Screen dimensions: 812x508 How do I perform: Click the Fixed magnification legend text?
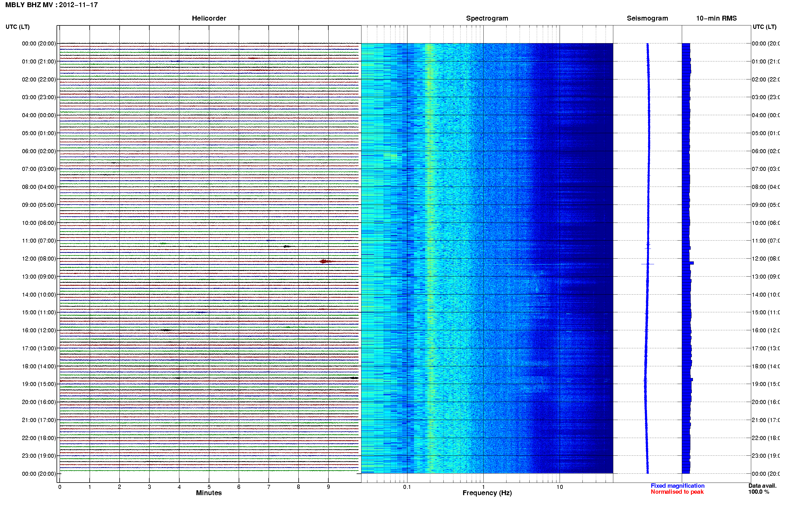point(678,486)
